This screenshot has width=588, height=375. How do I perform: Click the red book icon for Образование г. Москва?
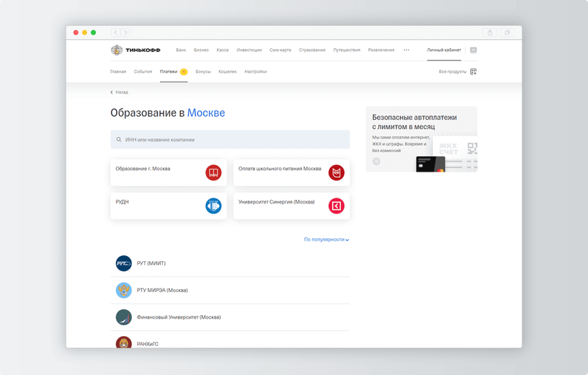(213, 172)
